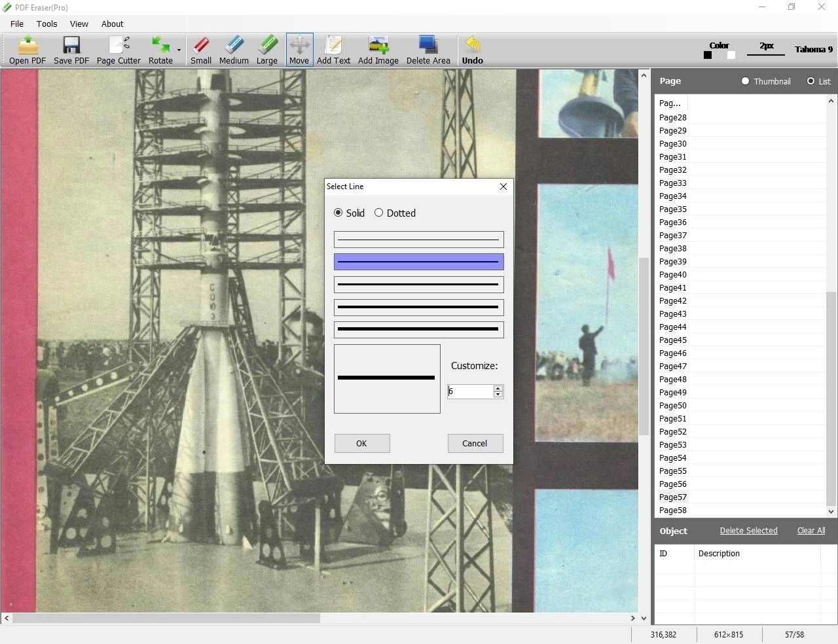
Task: Rotate the page with Rotate icon
Action: click(160, 50)
